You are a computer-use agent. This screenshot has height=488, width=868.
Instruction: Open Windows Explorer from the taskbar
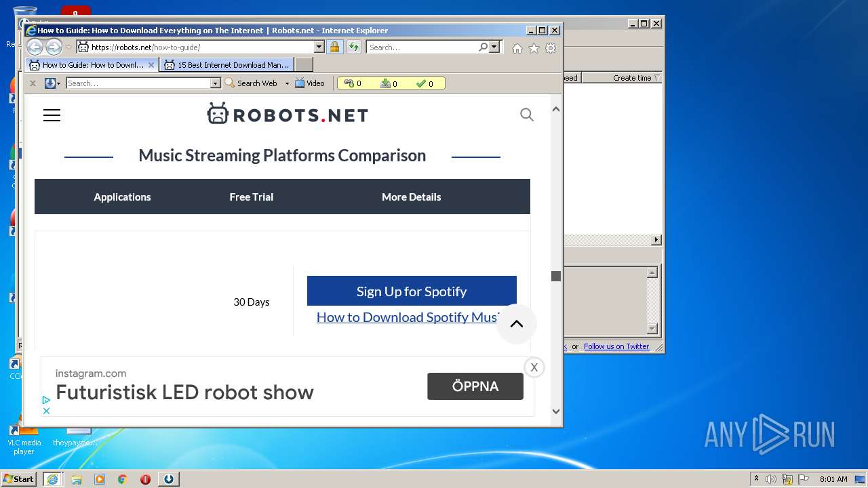coord(77,479)
